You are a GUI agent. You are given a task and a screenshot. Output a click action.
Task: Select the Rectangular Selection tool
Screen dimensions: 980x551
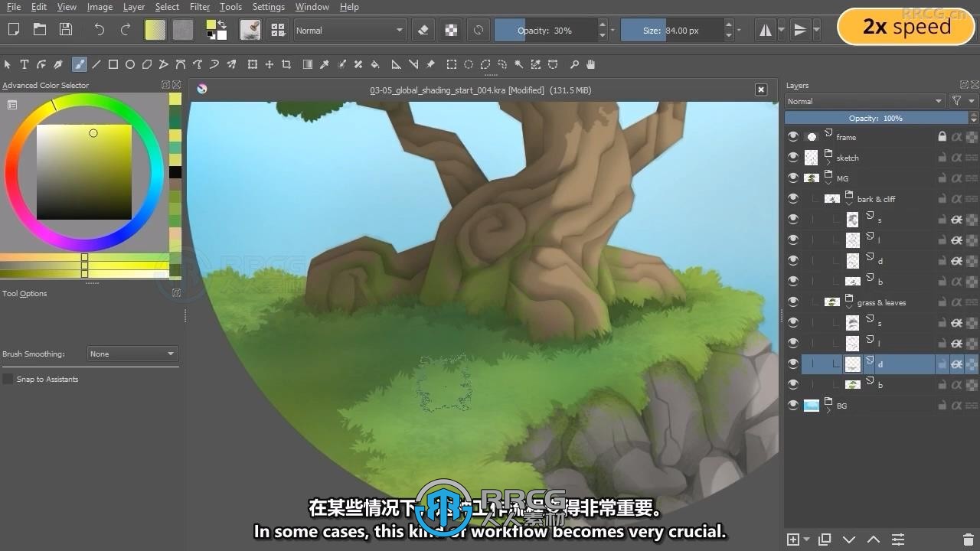tap(452, 64)
